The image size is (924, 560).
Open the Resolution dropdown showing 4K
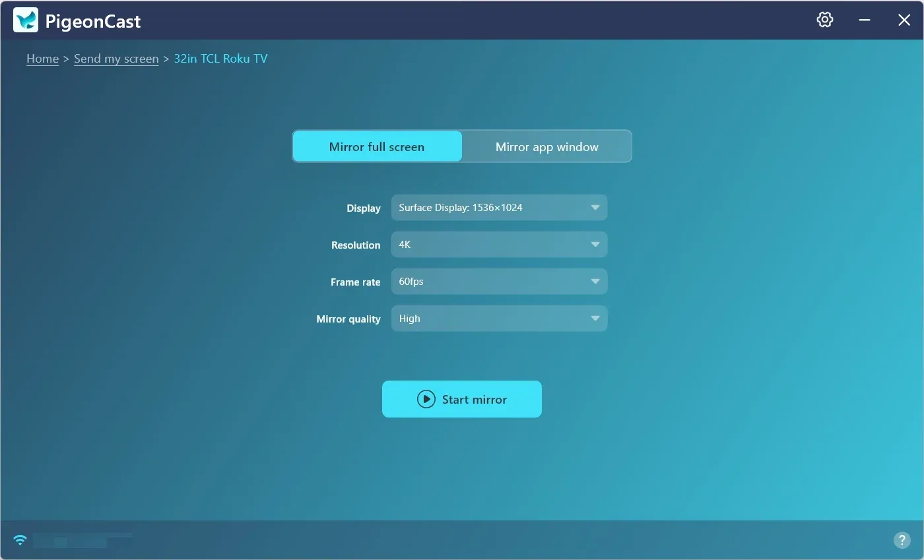click(x=499, y=245)
